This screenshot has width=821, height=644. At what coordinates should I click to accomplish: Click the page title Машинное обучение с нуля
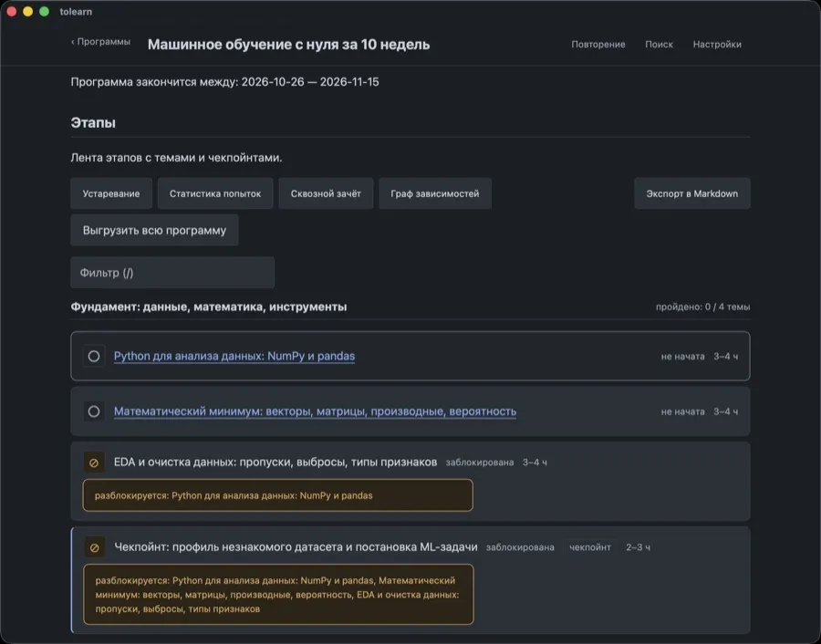tap(288, 45)
